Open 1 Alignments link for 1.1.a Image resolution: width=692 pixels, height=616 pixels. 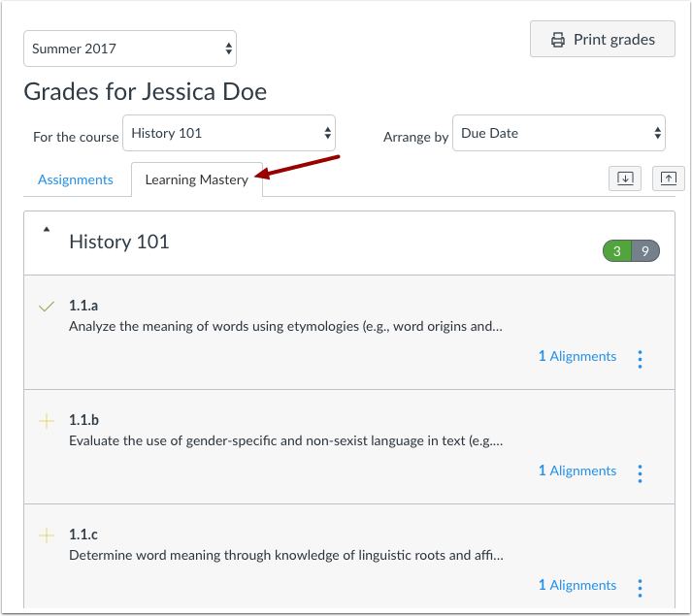[x=577, y=356]
